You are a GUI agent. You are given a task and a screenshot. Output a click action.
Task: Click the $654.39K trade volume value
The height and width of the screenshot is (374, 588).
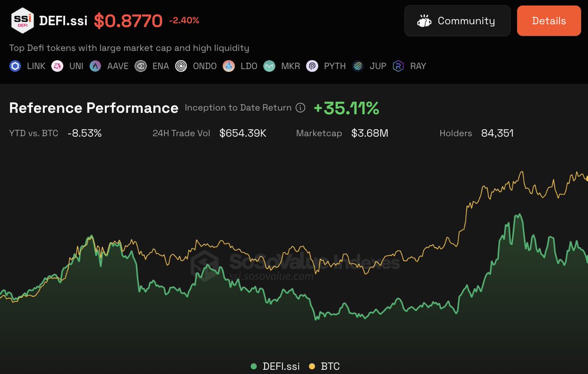click(x=243, y=133)
